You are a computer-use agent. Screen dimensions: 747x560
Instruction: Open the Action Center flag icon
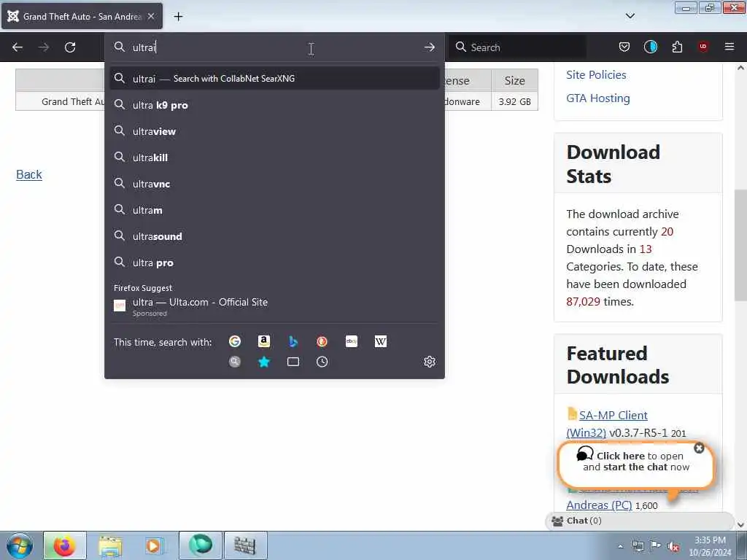pyautogui.click(x=656, y=546)
